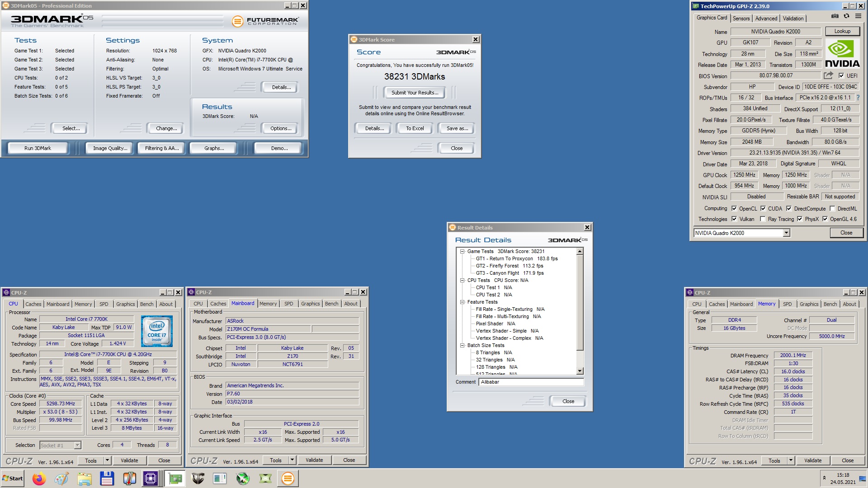Toggle the OpenCL checkbox
Viewport: 868px width, 488px height.
click(734, 209)
